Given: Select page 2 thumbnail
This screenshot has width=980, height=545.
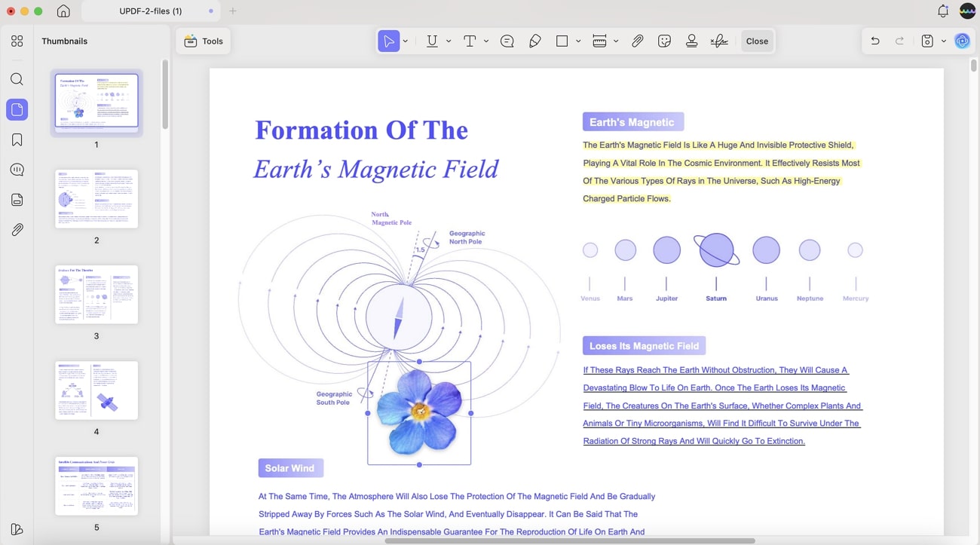Looking at the screenshot, I should [x=96, y=198].
